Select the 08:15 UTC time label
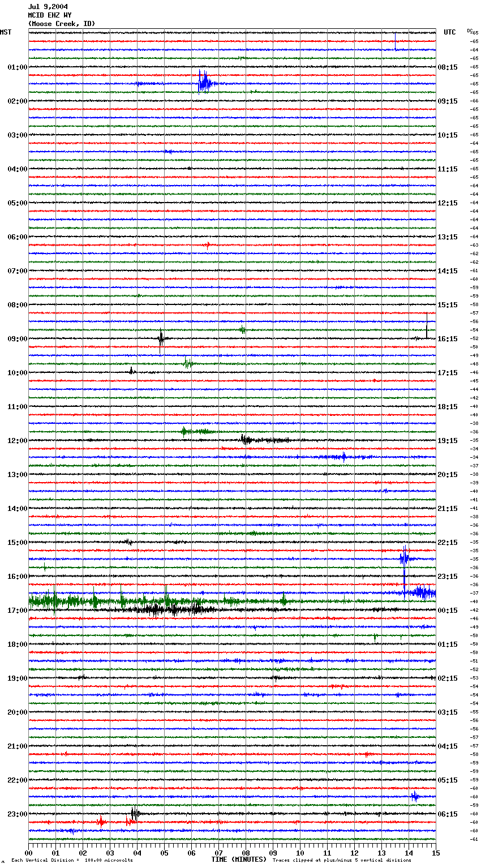This screenshot has height=868, width=481. [448, 67]
